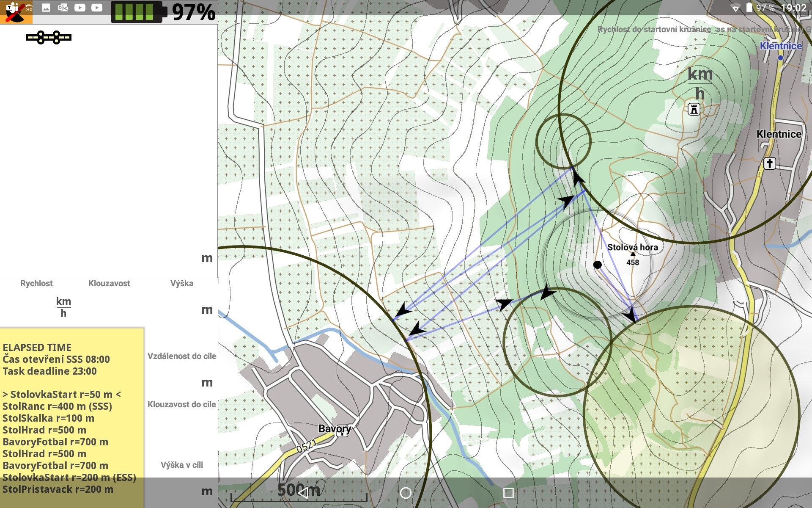Select StolovkaStart r=200 m (ESS) waypoint

69,478
